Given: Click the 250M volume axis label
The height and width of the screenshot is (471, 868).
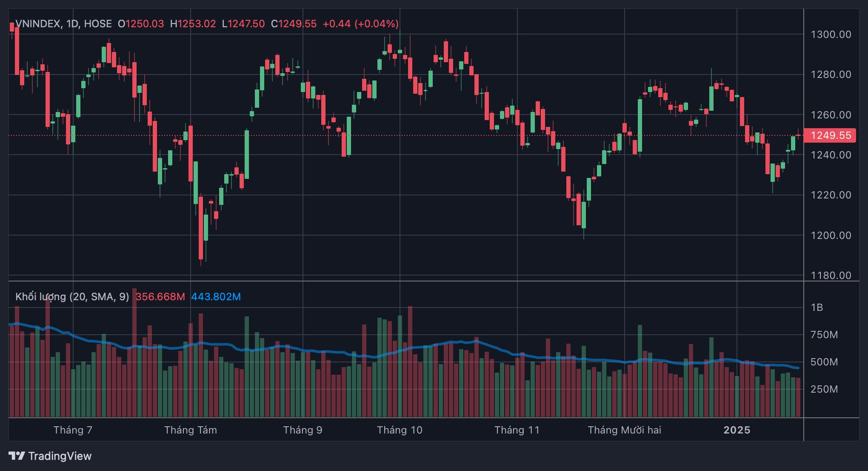Looking at the screenshot, I should click(824, 389).
